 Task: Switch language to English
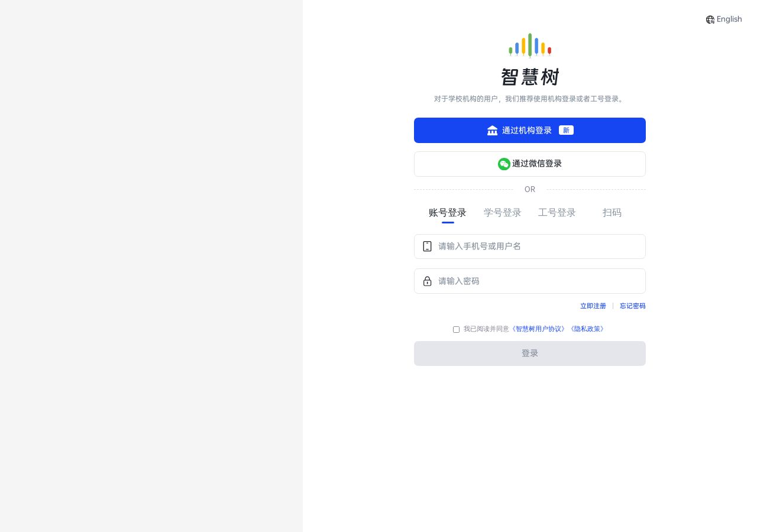pos(729,19)
